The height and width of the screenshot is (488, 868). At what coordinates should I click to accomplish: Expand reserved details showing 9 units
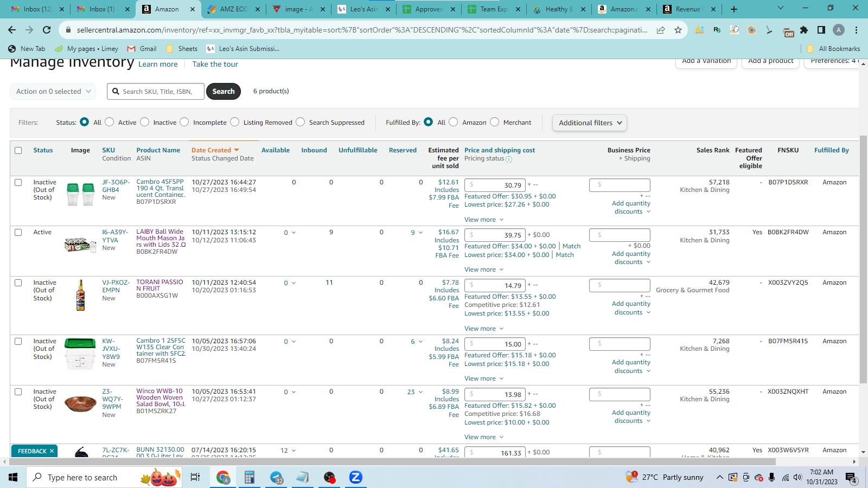click(x=417, y=233)
